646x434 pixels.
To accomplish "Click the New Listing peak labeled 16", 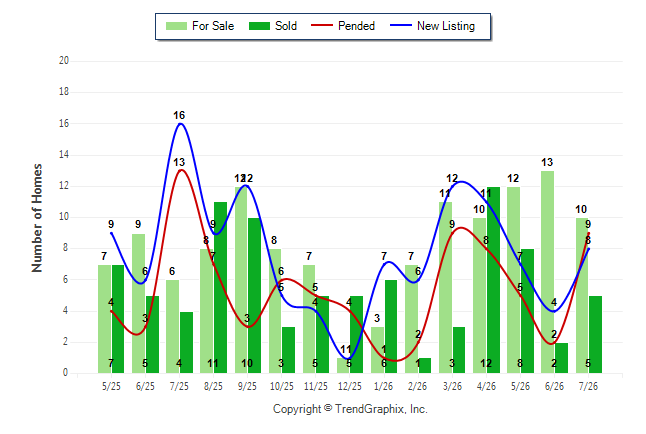I will (179, 115).
